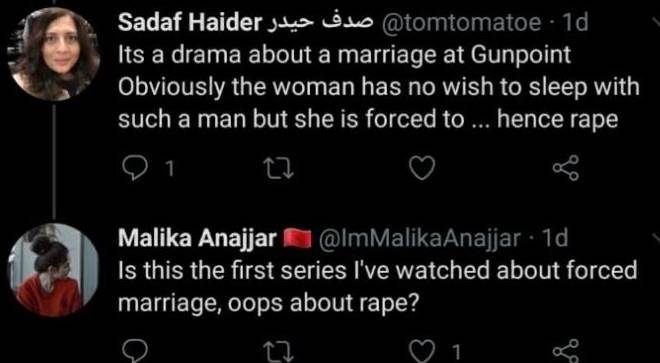The width and height of the screenshot is (660, 363).
Task: View the reply count on Sadaf's tweet
Action: pos(170,170)
